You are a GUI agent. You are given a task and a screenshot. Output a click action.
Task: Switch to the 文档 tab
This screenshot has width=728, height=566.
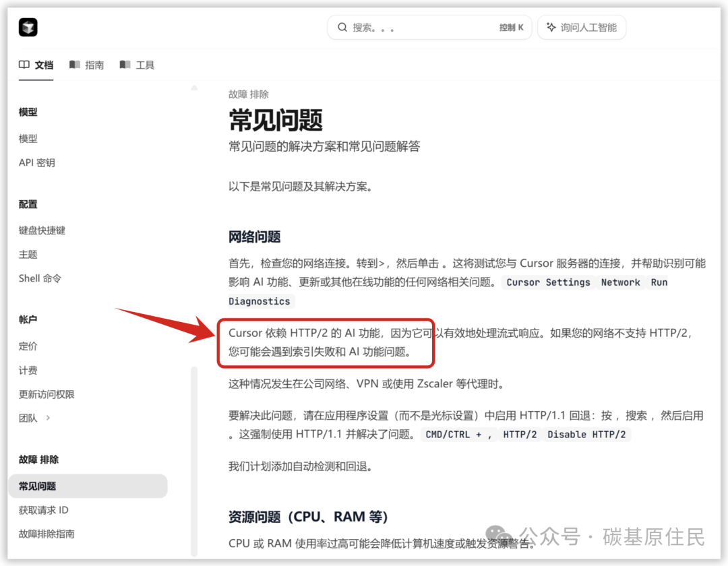coord(36,65)
